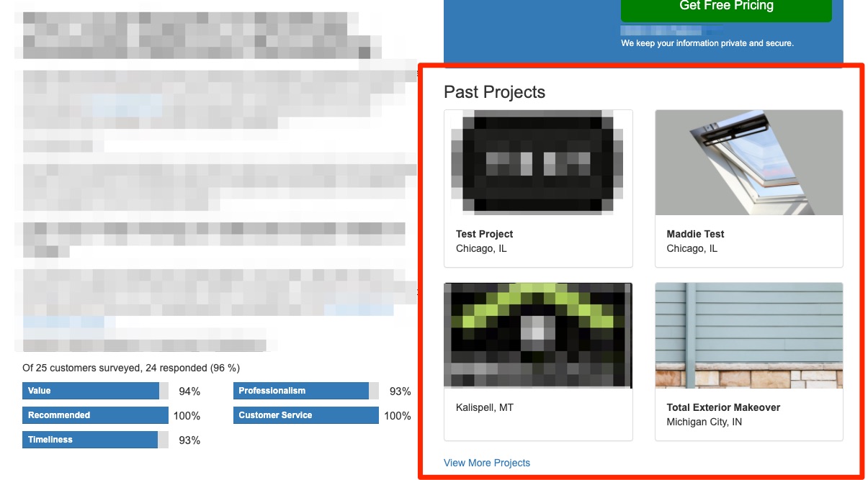
Task: Click the Get Free Pricing button
Action: pyautogui.click(x=725, y=7)
